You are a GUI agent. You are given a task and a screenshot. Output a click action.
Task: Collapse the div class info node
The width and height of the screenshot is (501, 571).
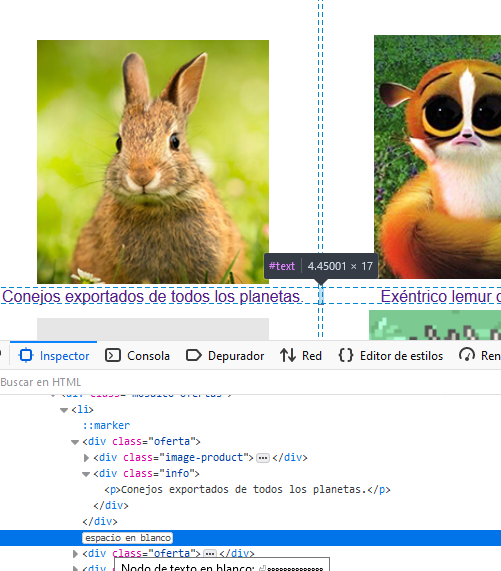point(86,474)
